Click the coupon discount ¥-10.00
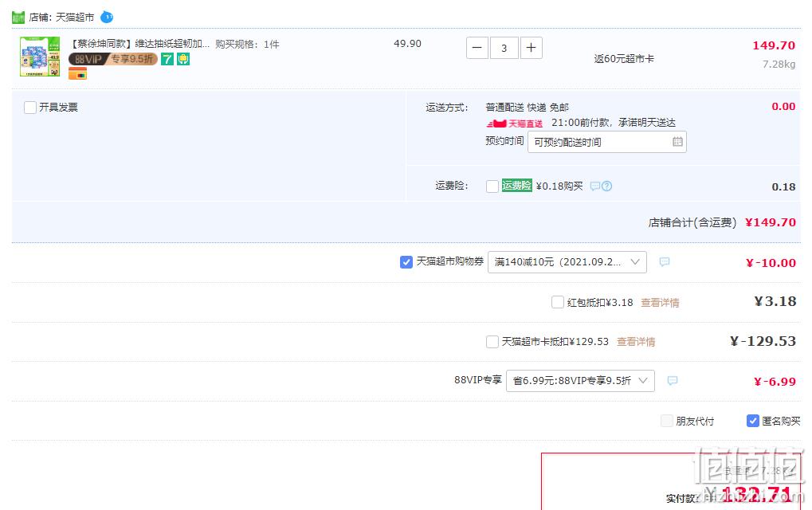 [x=771, y=263]
